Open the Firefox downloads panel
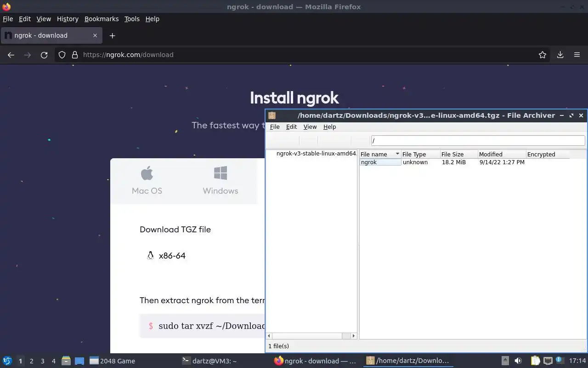This screenshot has height=368, width=588. 560,55
